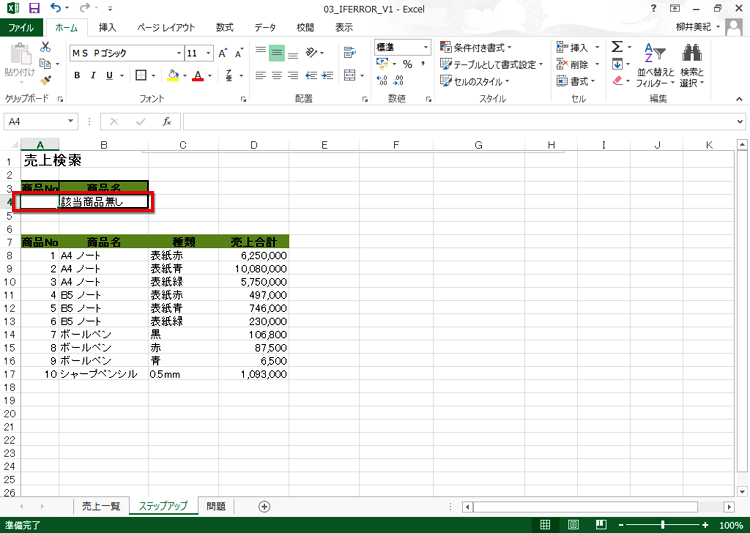This screenshot has height=533, width=750.
Task: Switch to the 挿入 ribbon tab
Action: pos(107,27)
